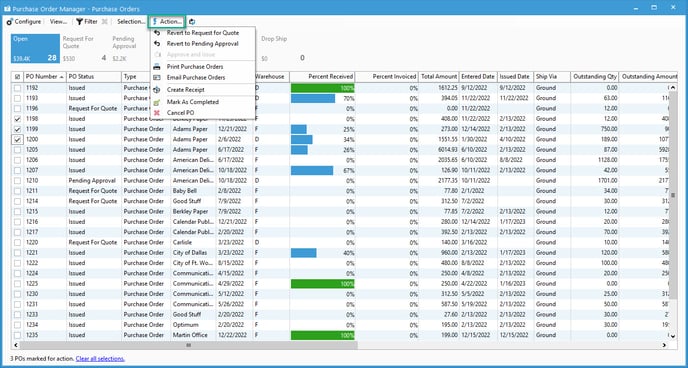Uncheck the checkbox for PO 1198
Screen dimensions: 688x368
click(18, 119)
